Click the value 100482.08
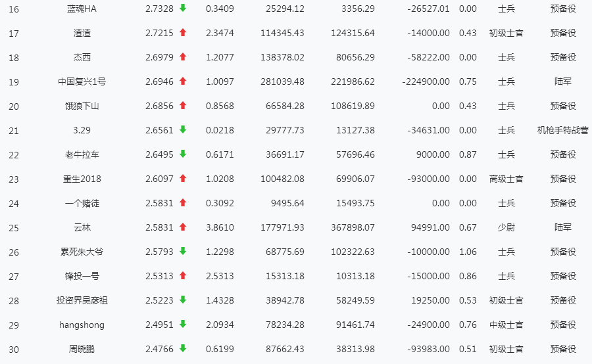This screenshot has width=592, height=364. tap(282, 179)
